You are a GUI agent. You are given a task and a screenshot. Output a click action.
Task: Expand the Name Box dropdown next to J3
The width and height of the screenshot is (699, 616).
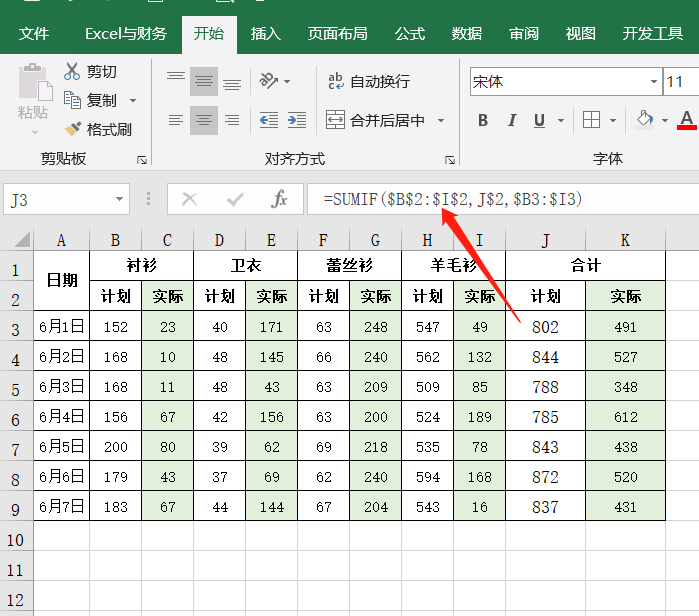click(120, 200)
